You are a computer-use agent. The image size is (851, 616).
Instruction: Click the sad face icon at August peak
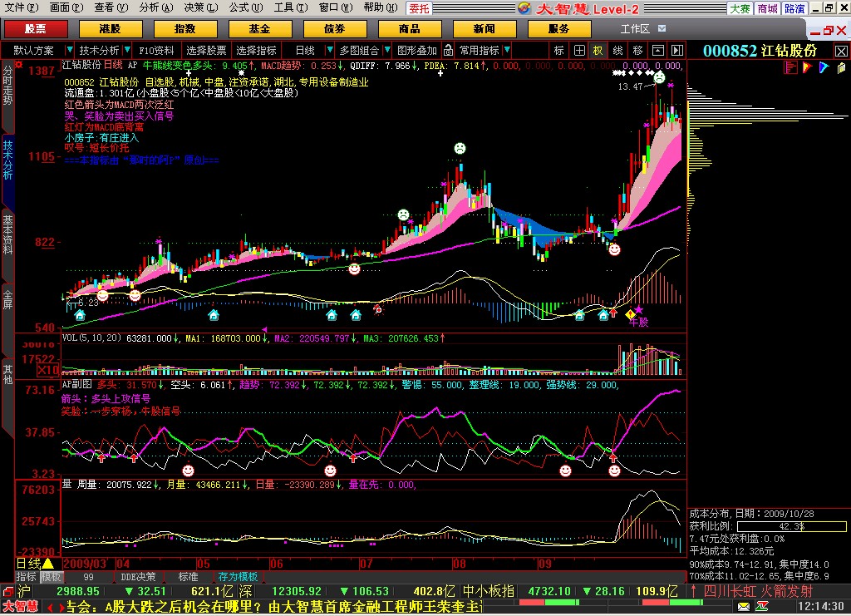click(x=460, y=148)
